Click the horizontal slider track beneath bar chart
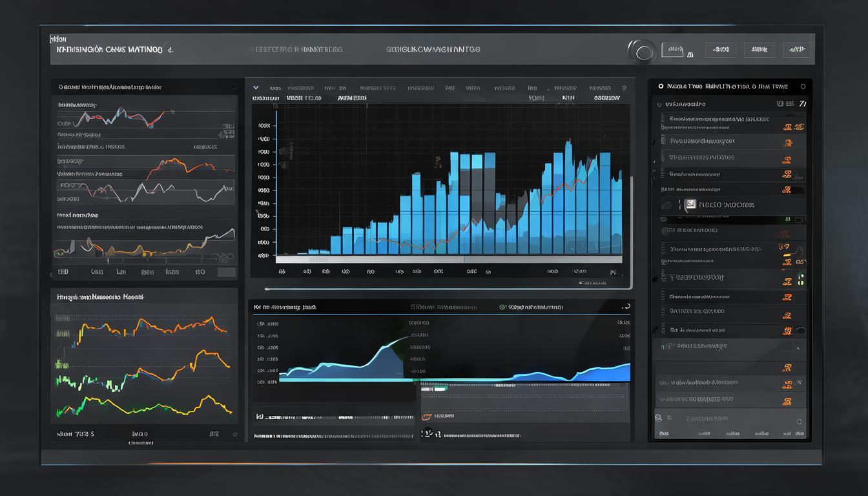Viewport: 868px width, 496px height. coord(446,288)
